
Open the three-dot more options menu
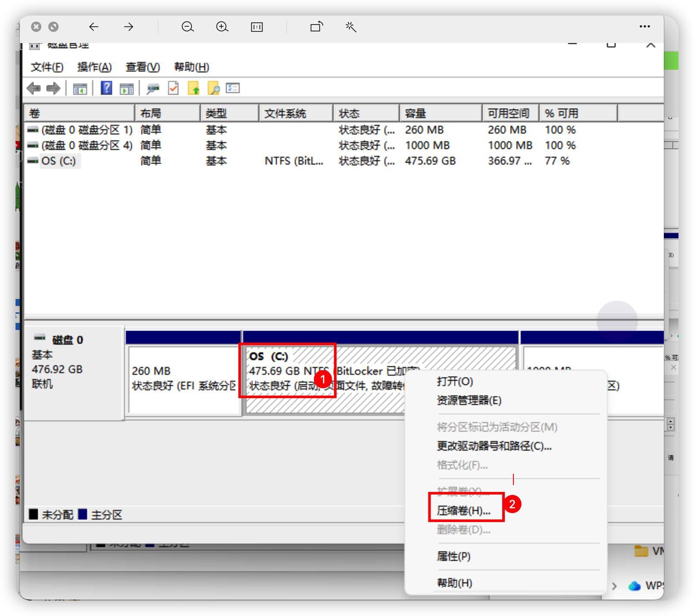click(x=644, y=27)
